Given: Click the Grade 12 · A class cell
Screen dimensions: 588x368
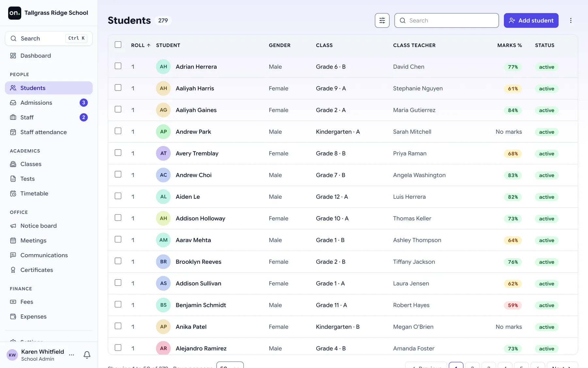Looking at the screenshot, I should [x=332, y=197].
